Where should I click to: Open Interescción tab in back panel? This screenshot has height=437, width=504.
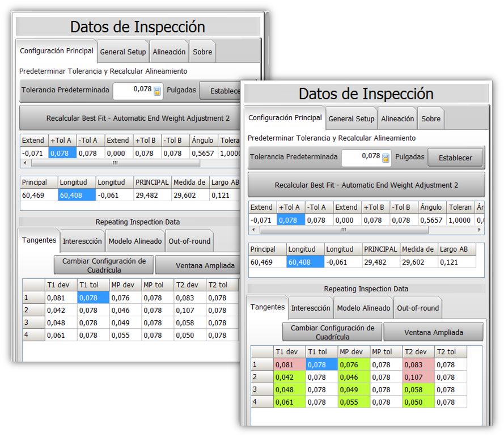click(x=82, y=241)
